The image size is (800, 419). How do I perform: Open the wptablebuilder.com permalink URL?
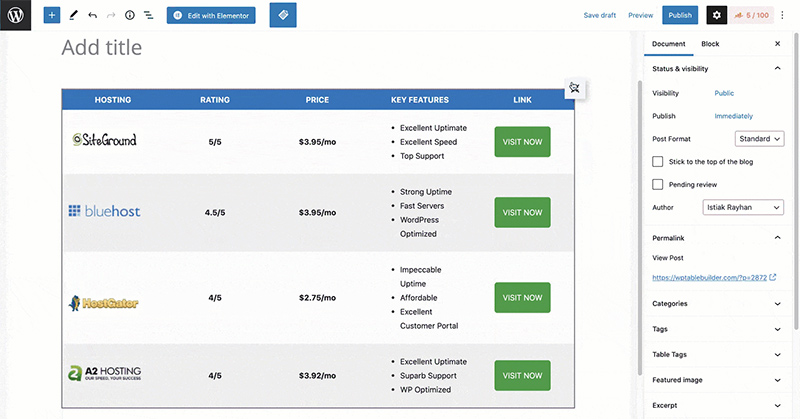pyautogui.click(x=709, y=278)
